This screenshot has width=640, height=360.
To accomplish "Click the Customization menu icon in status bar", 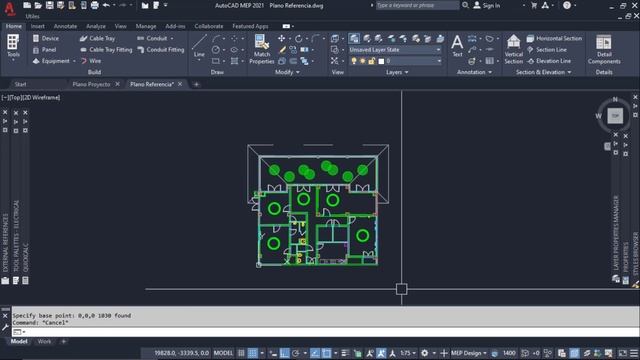I will point(633,353).
